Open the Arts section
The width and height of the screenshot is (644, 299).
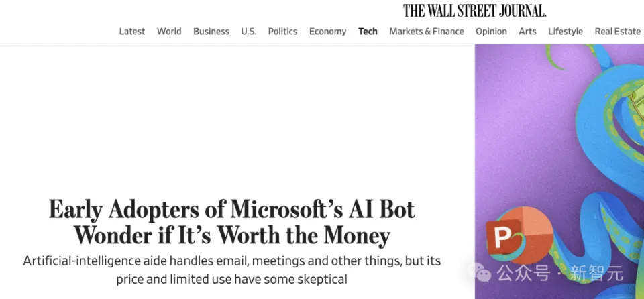(527, 32)
